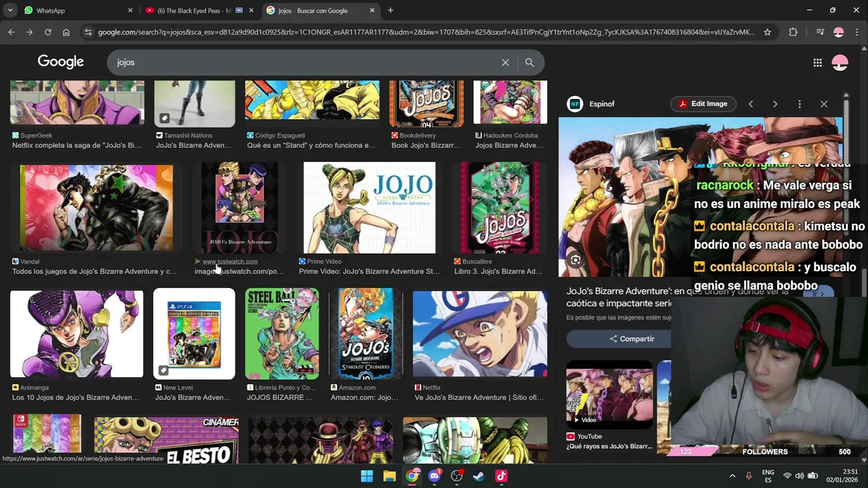Click the Hadouken Córdoba result caption
This screenshot has width=868, height=488.
[x=509, y=145]
